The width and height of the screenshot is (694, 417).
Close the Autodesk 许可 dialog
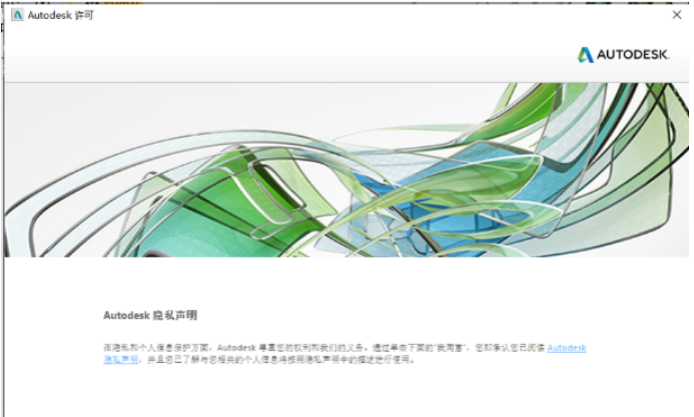(x=676, y=15)
